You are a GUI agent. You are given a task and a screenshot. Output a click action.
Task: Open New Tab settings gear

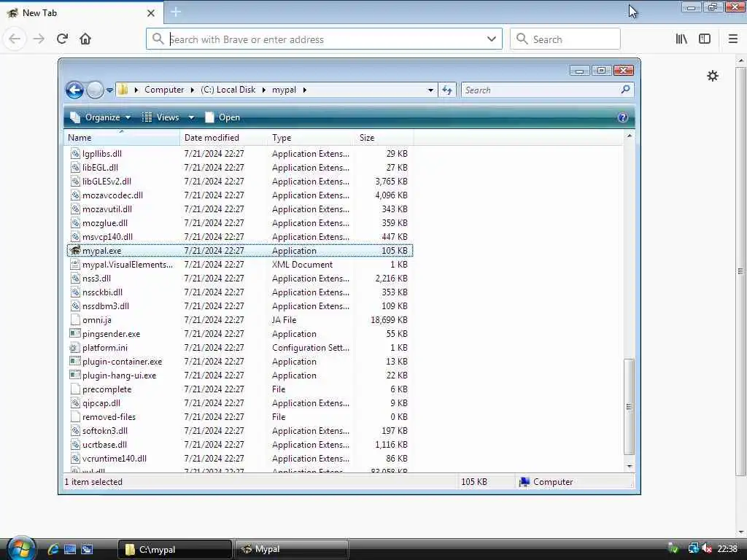tap(713, 76)
